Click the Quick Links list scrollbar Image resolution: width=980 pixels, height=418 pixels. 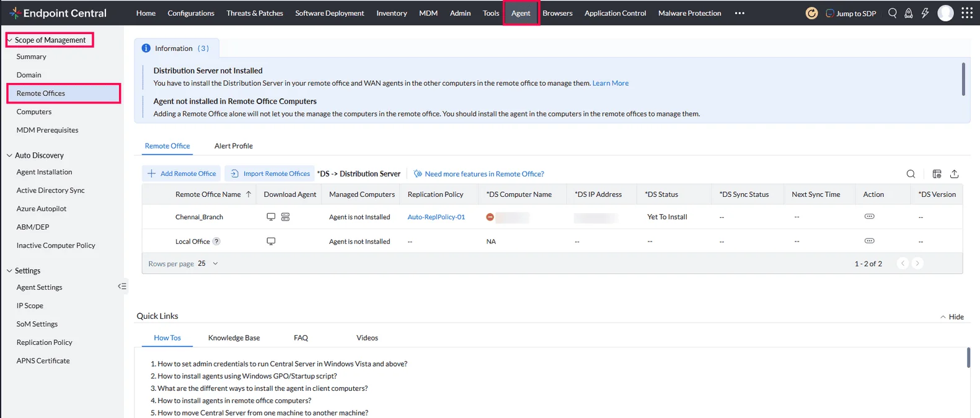tap(968, 358)
